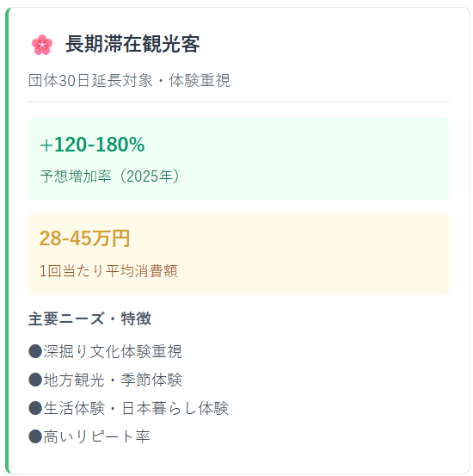
Task: Select the 予想増加率（2025年）label
Action: 111,176
